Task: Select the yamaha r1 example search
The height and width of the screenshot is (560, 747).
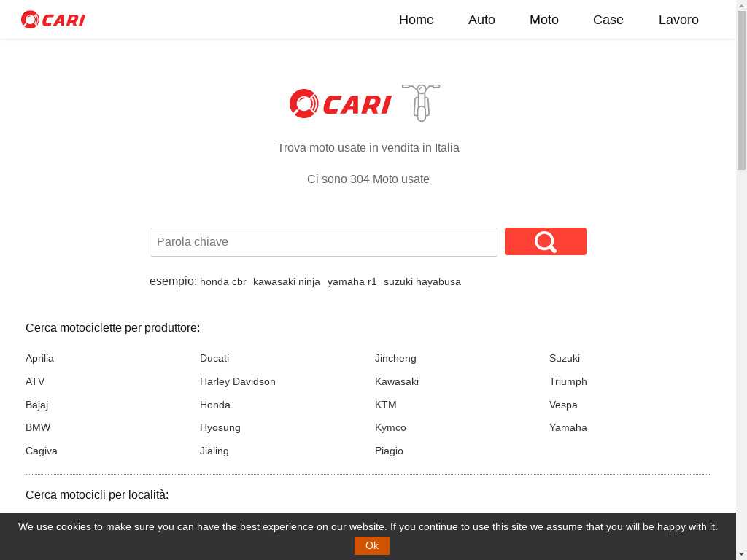Action: pyautogui.click(x=352, y=282)
